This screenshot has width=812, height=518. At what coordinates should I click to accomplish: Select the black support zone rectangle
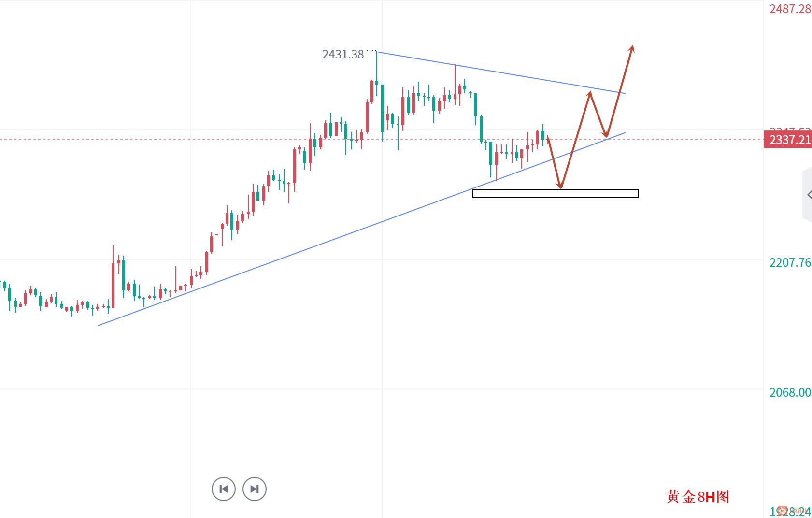point(555,194)
